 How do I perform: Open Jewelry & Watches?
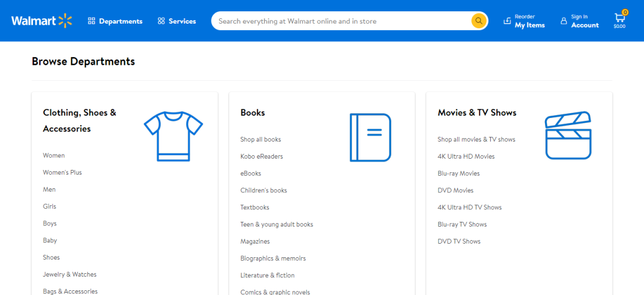[70, 274]
